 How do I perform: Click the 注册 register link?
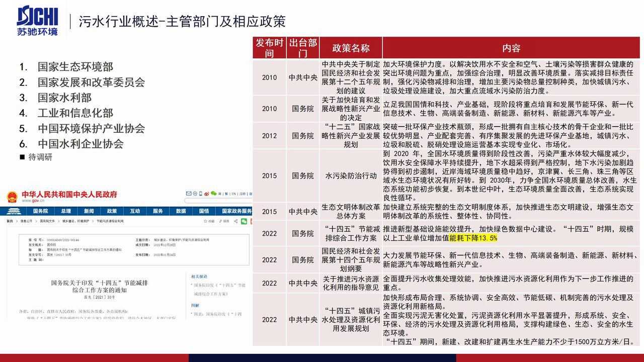pos(243,194)
